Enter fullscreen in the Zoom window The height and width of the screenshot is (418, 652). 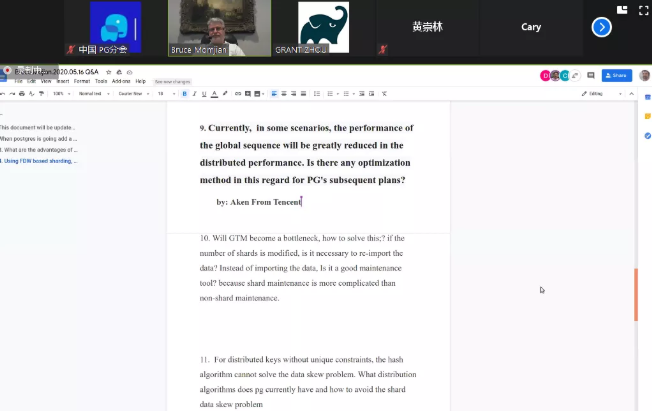point(639,10)
